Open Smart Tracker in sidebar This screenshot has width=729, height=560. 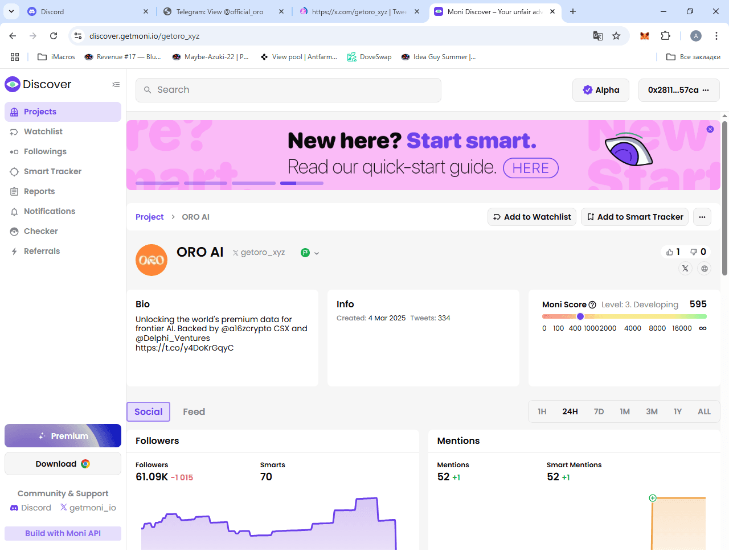click(x=63, y=171)
